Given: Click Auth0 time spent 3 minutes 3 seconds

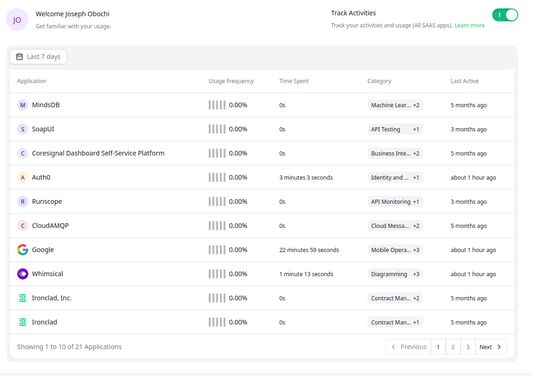Looking at the screenshot, I should click(306, 178).
